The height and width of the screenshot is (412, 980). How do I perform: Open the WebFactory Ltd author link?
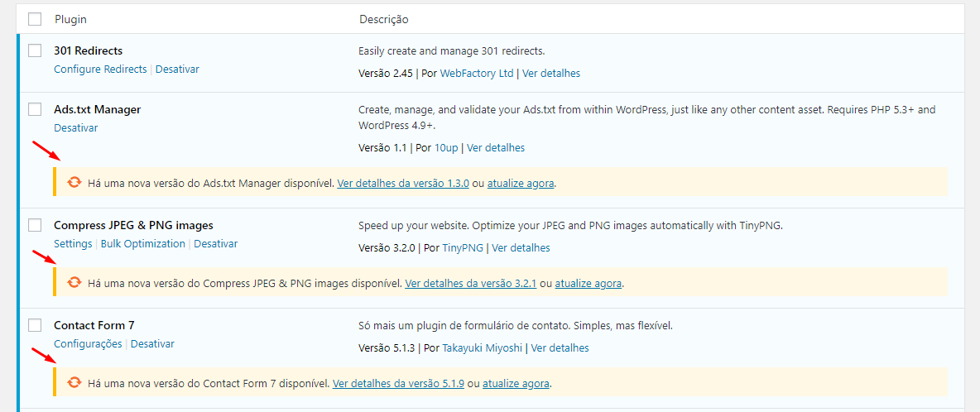coord(477,73)
